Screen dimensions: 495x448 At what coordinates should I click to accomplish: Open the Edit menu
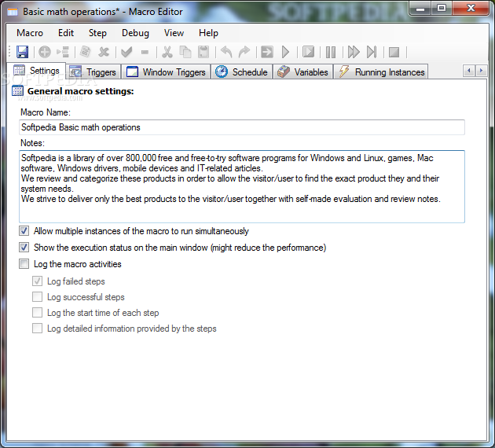66,33
